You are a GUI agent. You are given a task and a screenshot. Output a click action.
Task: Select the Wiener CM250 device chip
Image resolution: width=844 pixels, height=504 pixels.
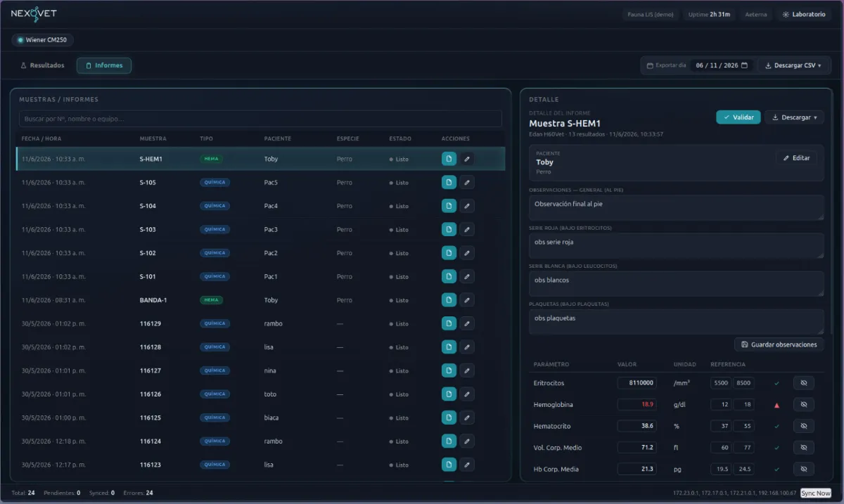click(42, 40)
